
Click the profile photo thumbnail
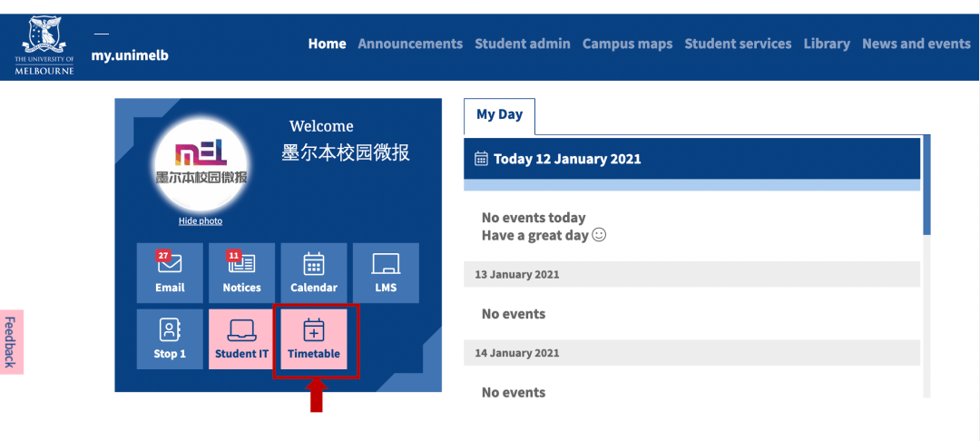[x=201, y=164]
